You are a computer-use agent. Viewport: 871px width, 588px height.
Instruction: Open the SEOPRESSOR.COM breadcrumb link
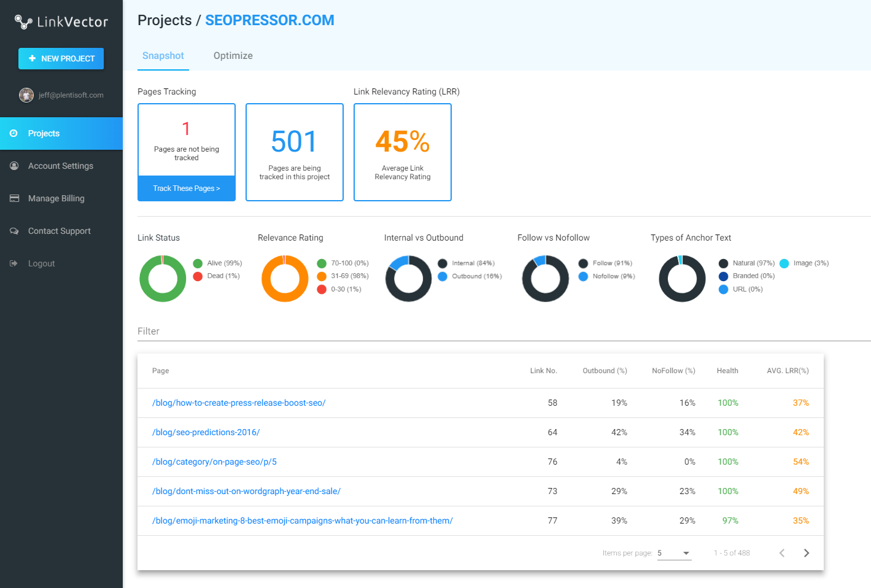pos(269,20)
